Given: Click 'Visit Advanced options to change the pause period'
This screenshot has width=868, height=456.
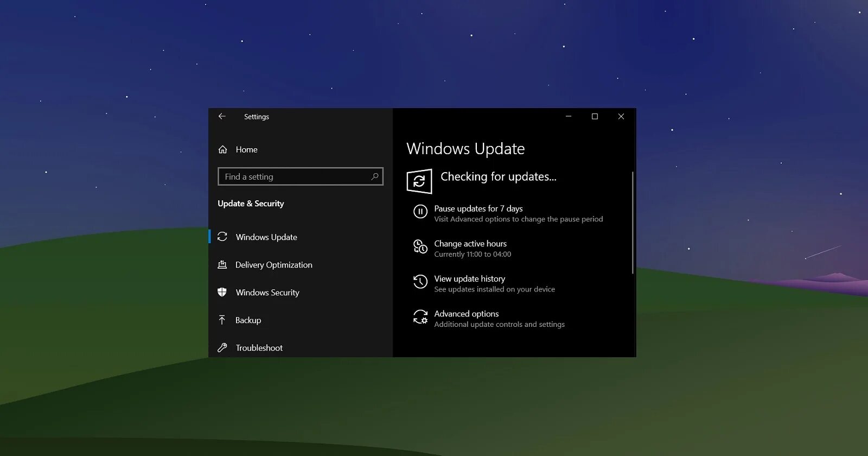Looking at the screenshot, I should 519,219.
